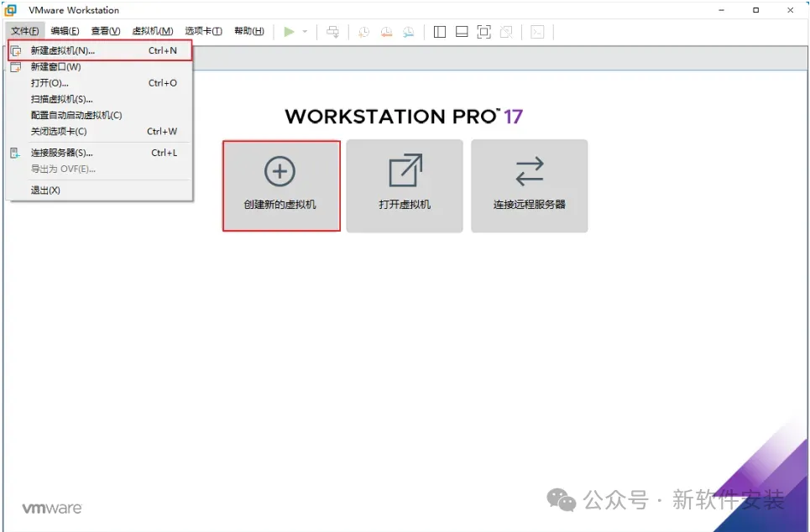The height and width of the screenshot is (532, 810).
Task: Choose 扫描虚拟机(S)... menu entry
Action: point(100,99)
